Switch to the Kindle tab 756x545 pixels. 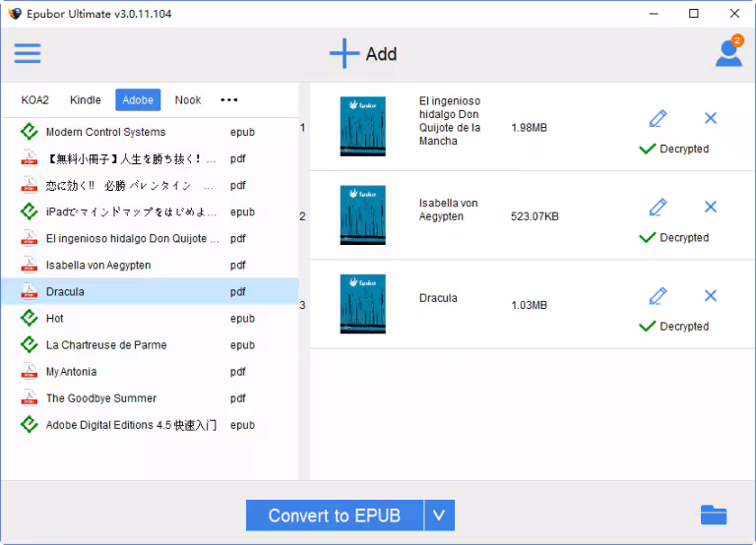(86, 99)
